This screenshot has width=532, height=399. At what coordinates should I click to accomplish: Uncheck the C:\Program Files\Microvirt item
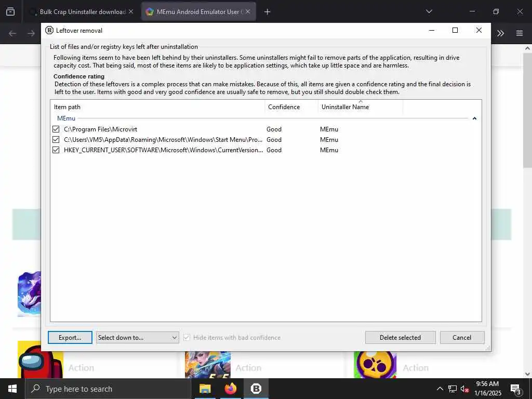[x=56, y=129]
